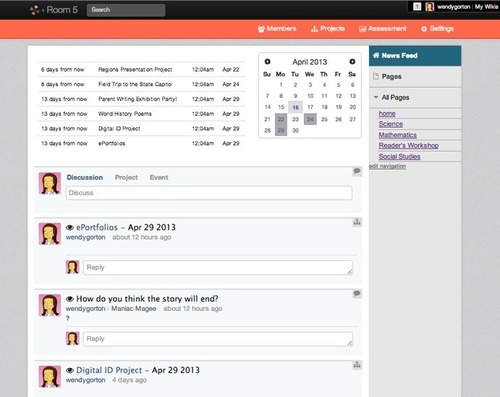Open the Assessment menu item
This screenshot has height=397, width=500.
point(383,29)
